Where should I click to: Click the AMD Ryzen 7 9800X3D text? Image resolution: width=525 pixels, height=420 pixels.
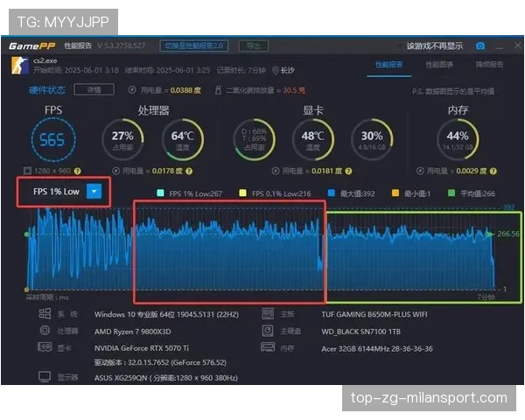point(133,332)
